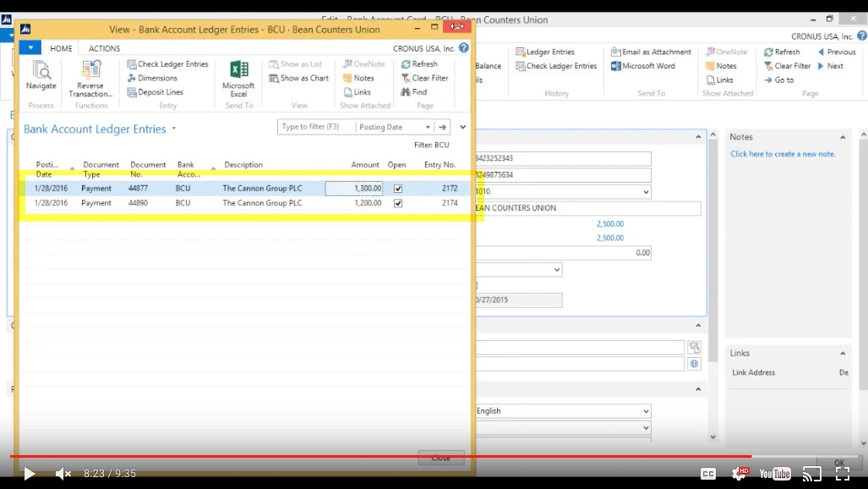Click Find in the Page group
Viewport: 868px width, 489px height.
(x=414, y=92)
